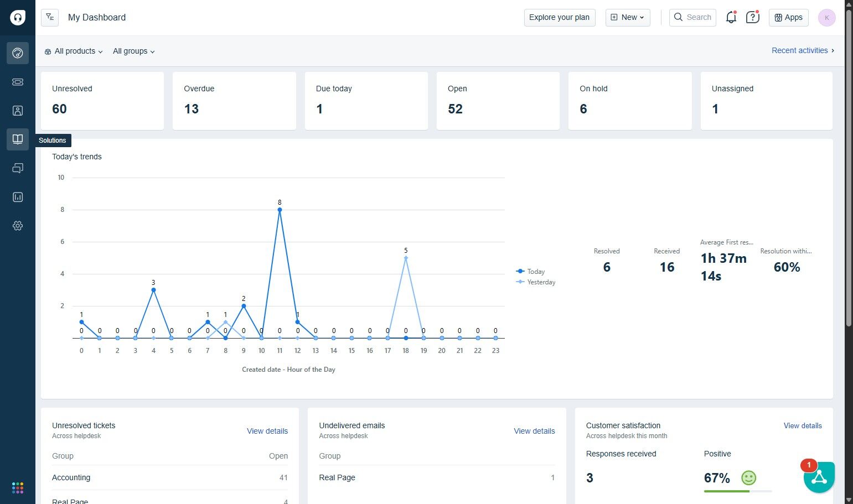
Task: Toggle the Today series in chart legend
Action: [x=531, y=272]
